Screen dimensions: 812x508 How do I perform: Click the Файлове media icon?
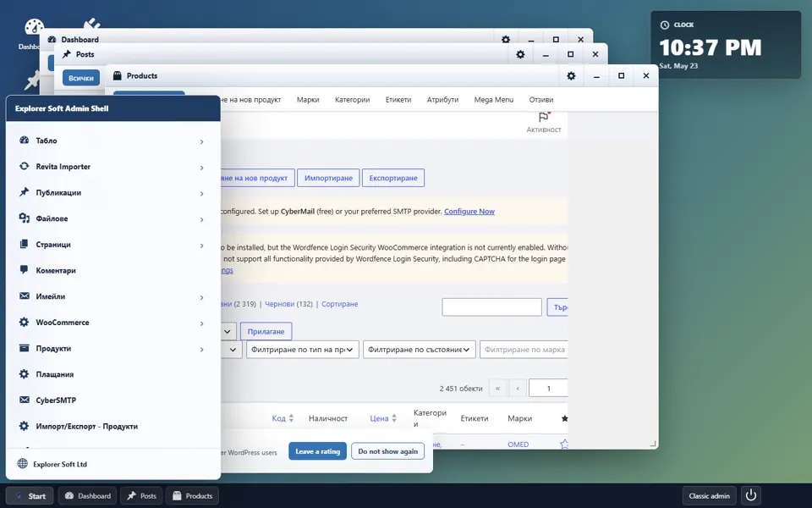click(24, 218)
